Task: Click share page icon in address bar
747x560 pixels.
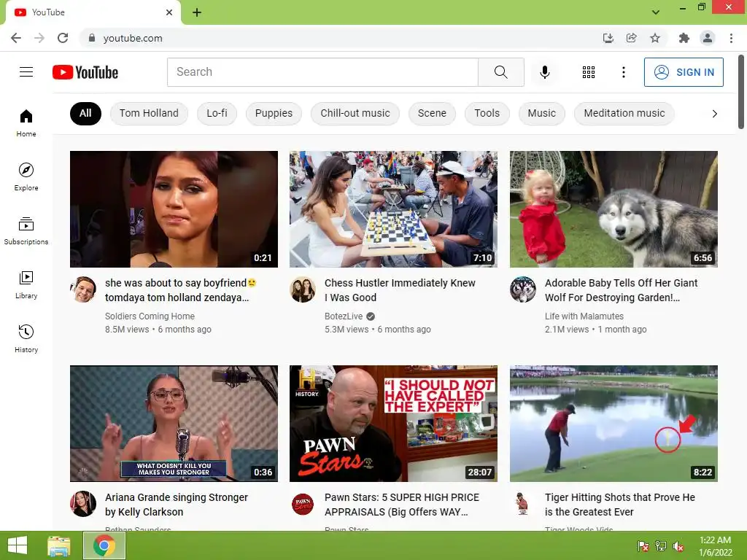Action: tap(631, 38)
